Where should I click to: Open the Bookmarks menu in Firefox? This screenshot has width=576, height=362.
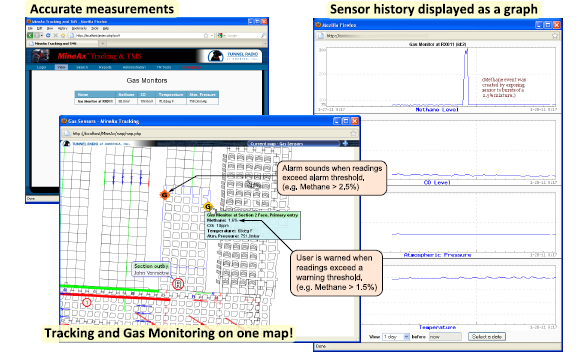[79, 29]
